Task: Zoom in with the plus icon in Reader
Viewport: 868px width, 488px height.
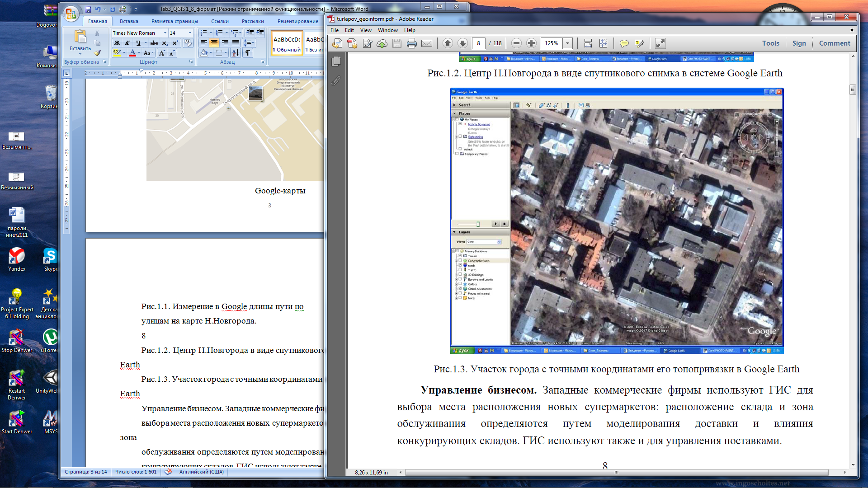Action: [x=531, y=43]
